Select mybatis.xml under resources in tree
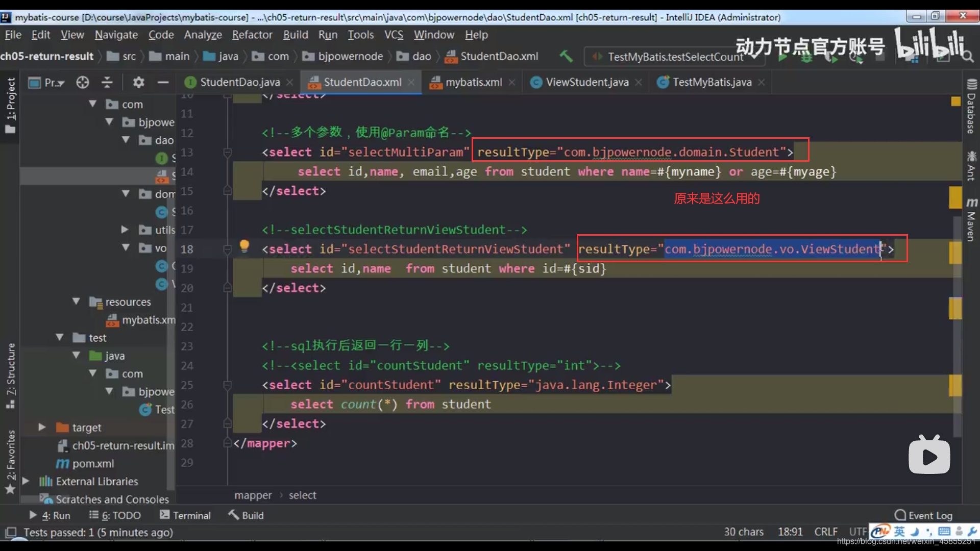The image size is (980, 551). click(x=140, y=320)
